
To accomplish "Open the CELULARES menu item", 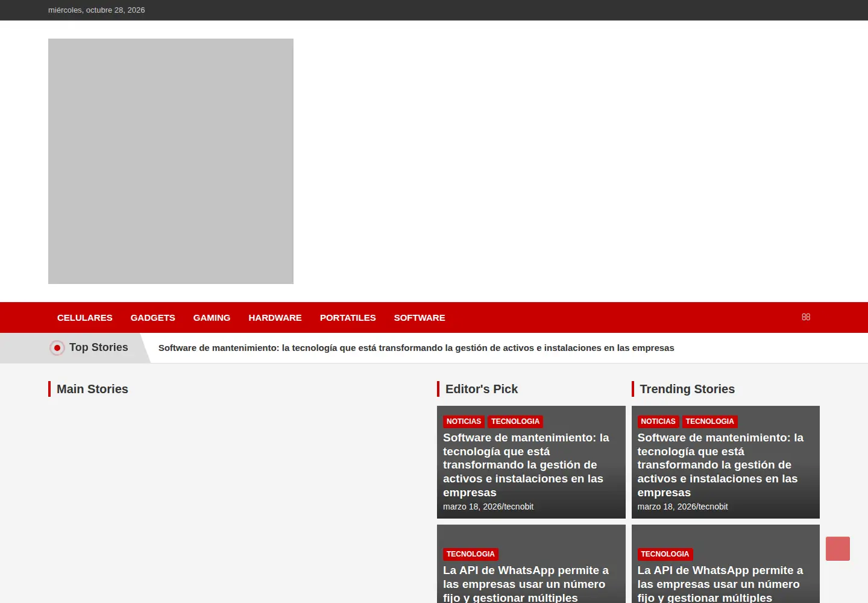I will click(x=85, y=318).
